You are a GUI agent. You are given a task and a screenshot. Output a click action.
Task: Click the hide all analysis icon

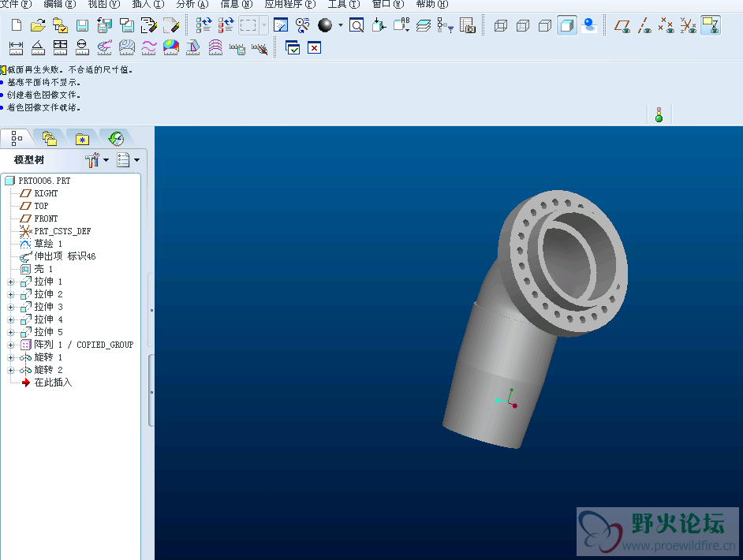pos(259,47)
